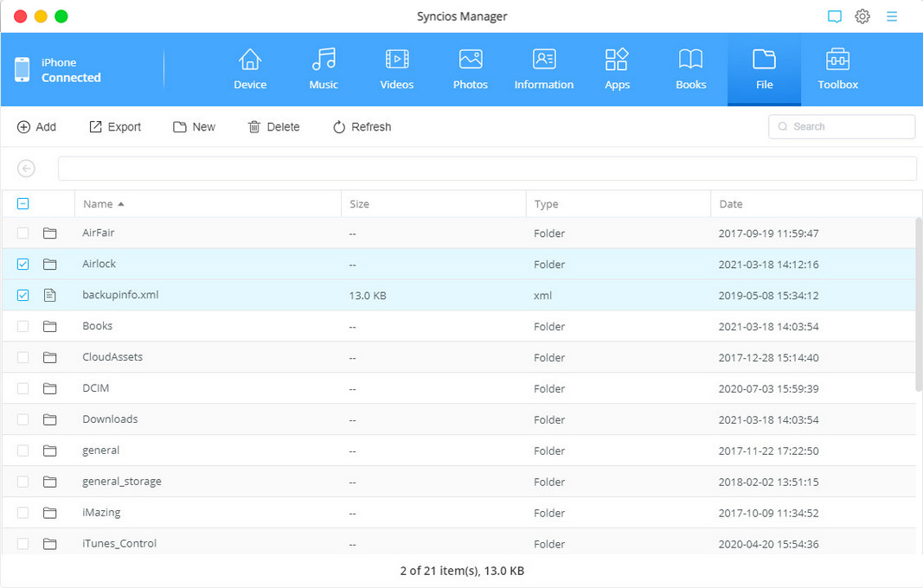This screenshot has height=588, width=923.
Task: Switch to the Music tab
Action: [324, 69]
